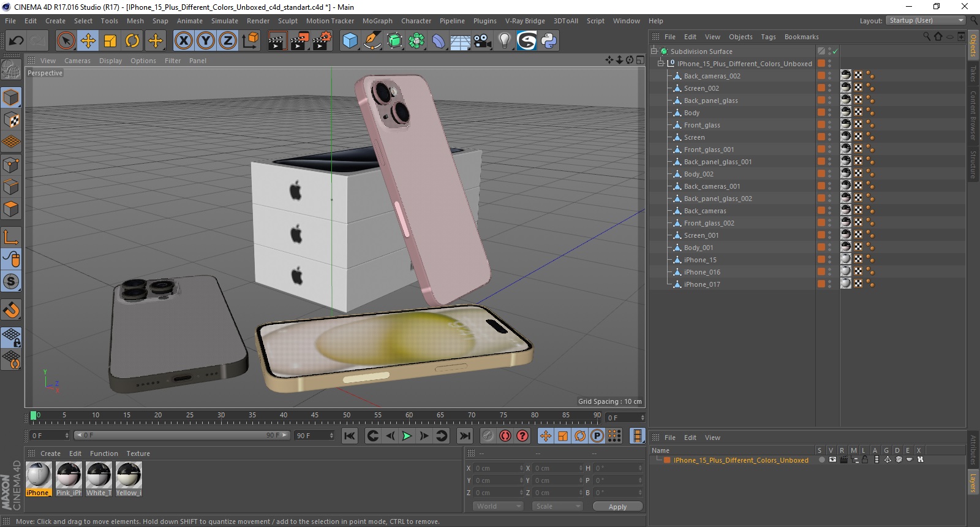This screenshot has width=980, height=527.
Task: Select the Yellow_i material thumbnail
Action: click(129, 479)
